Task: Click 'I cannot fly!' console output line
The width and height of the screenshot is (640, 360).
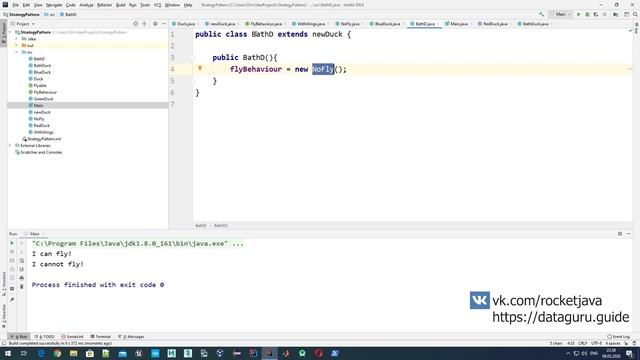Action: 58,264
